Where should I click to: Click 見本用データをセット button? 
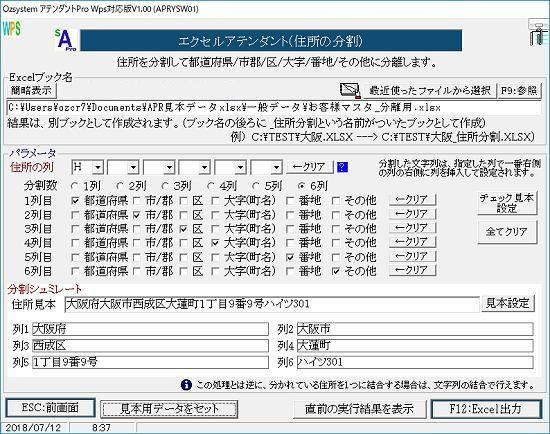click(x=169, y=409)
